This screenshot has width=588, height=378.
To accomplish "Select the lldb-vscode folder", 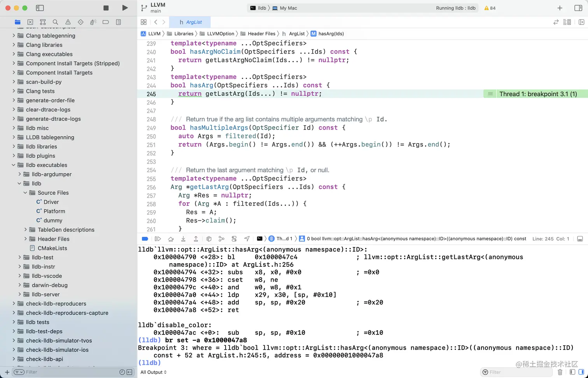I will 43,276.
